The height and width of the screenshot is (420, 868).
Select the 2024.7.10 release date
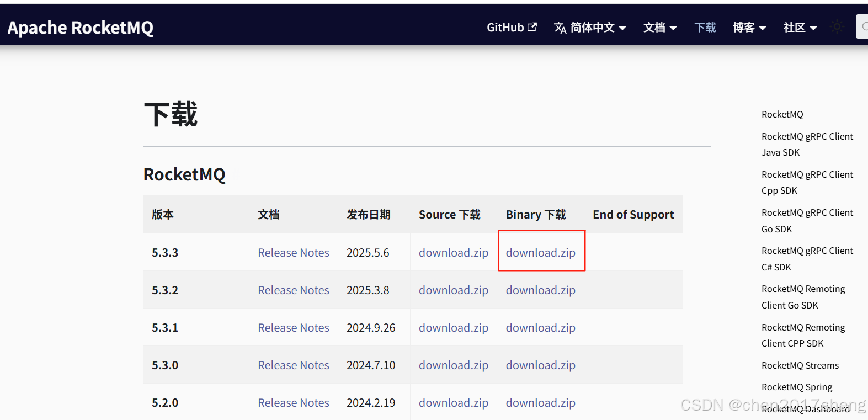point(371,365)
